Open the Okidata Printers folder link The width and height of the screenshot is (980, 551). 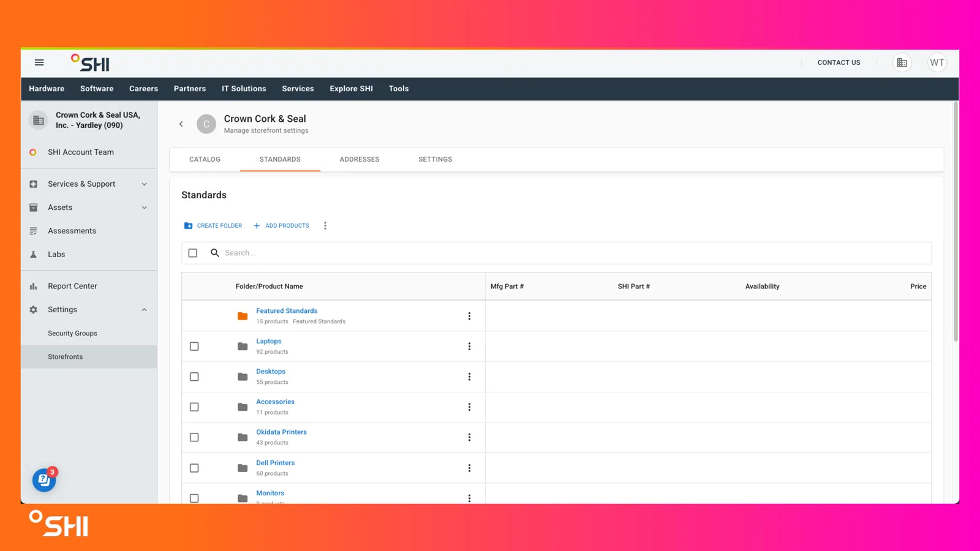[281, 432]
